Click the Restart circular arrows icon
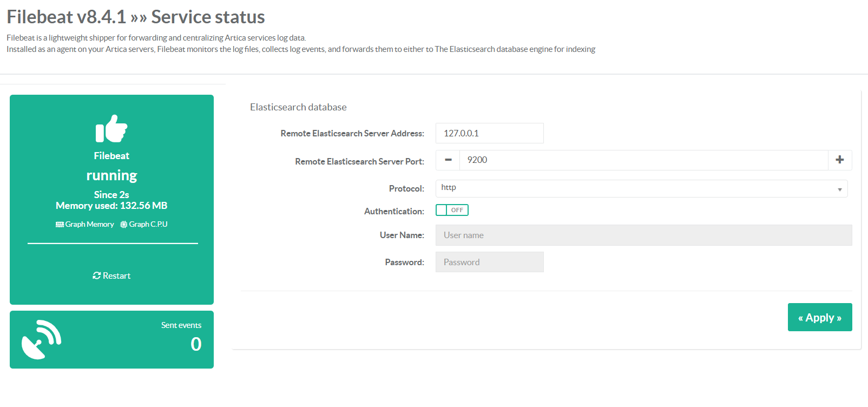Image resolution: width=868 pixels, height=407 pixels. [x=97, y=275]
